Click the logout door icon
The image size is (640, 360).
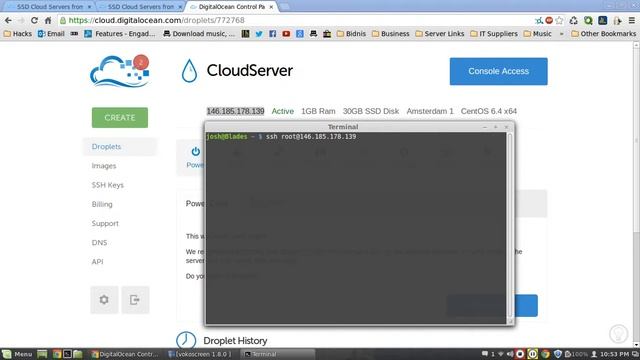[135, 300]
